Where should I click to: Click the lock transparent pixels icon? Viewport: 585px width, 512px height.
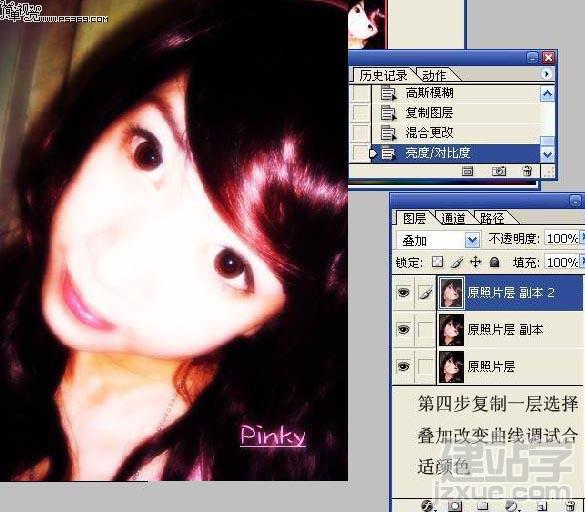coord(437,262)
